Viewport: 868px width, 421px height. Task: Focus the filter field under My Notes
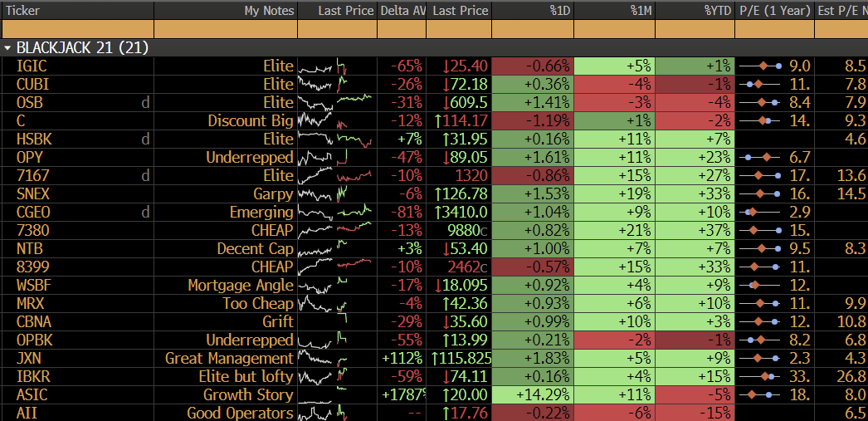(x=226, y=29)
